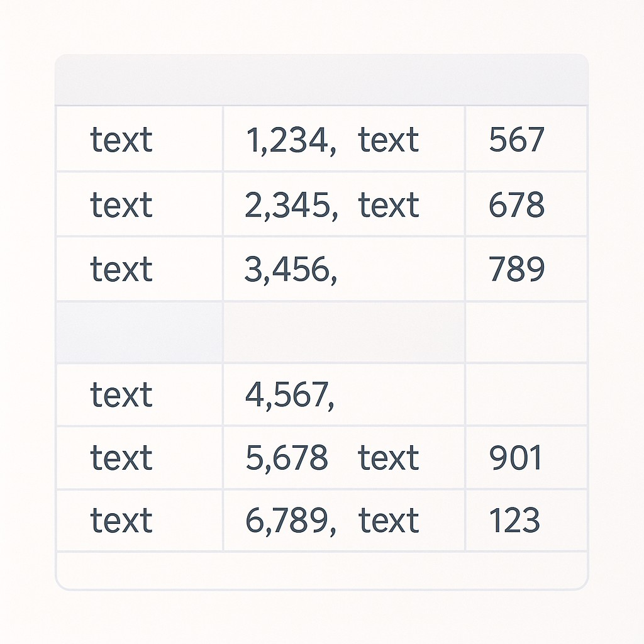Click the 3,456 value
Image resolution: width=644 pixels, height=644 pixels.
[290, 269]
